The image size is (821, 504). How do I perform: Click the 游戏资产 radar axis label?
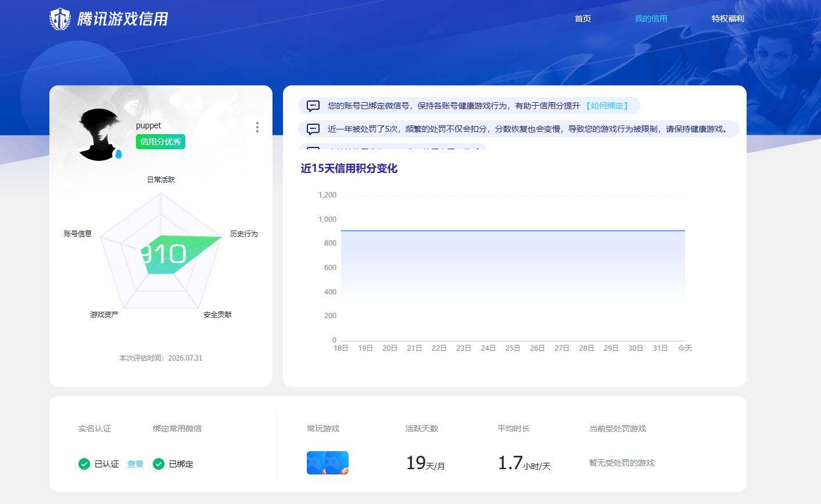pyautogui.click(x=104, y=314)
